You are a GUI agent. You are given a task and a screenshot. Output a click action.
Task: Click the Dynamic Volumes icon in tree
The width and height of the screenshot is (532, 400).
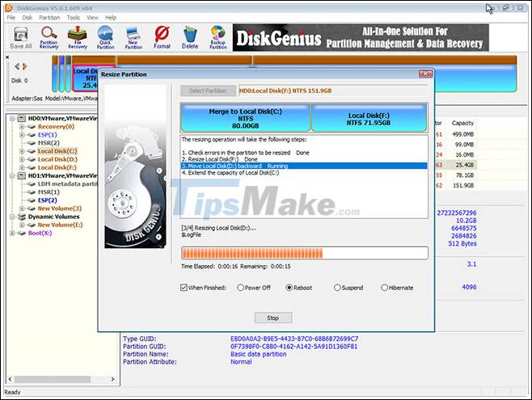22,217
